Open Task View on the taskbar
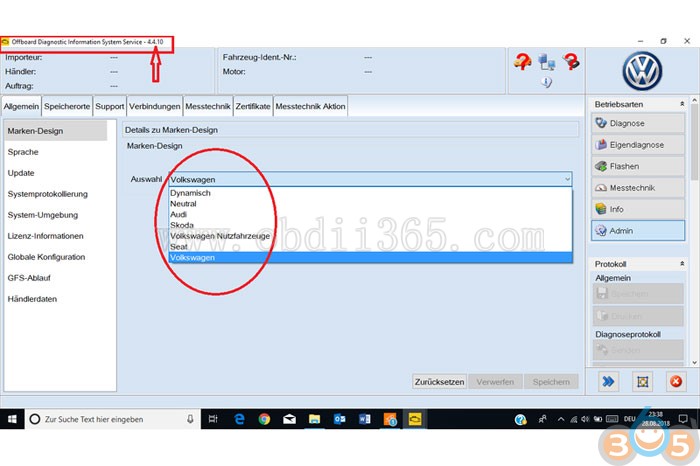 [x=213, y=419]
